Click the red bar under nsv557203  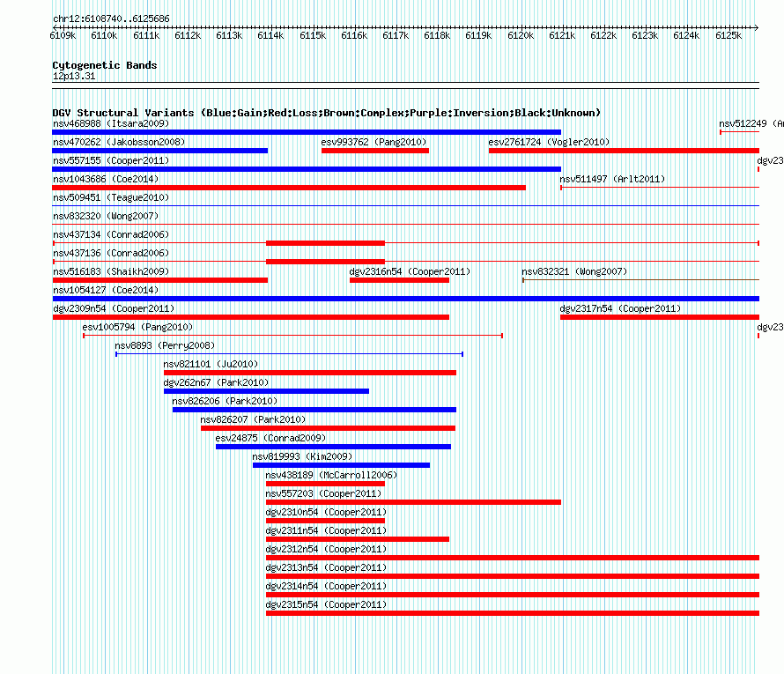(413, 502)
